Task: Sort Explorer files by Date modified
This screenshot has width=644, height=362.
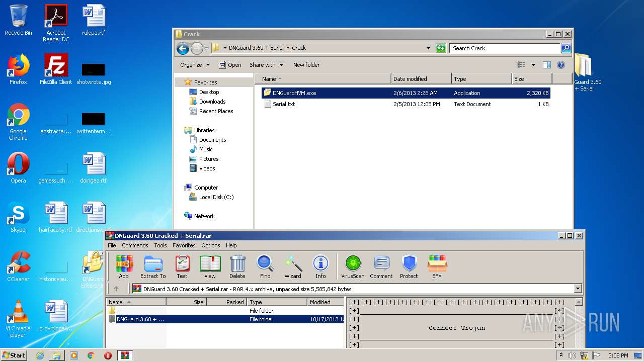Action: click(421, 79)
